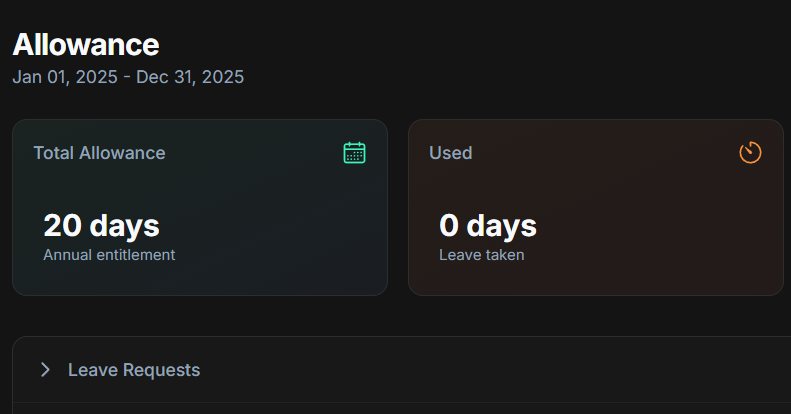
Task: Expand Leave Requests using the chevron arrow
Action: [x=45, y=370]
